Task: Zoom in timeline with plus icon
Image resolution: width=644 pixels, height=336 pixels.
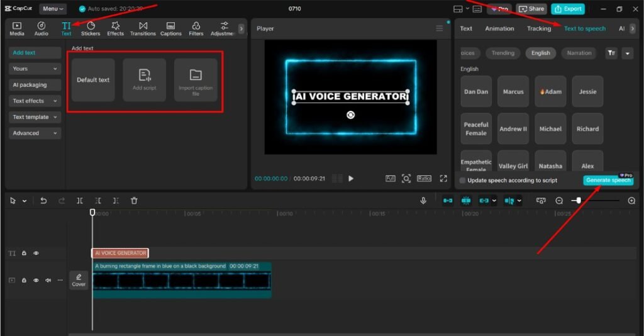Action: click(x=631, y=201)
